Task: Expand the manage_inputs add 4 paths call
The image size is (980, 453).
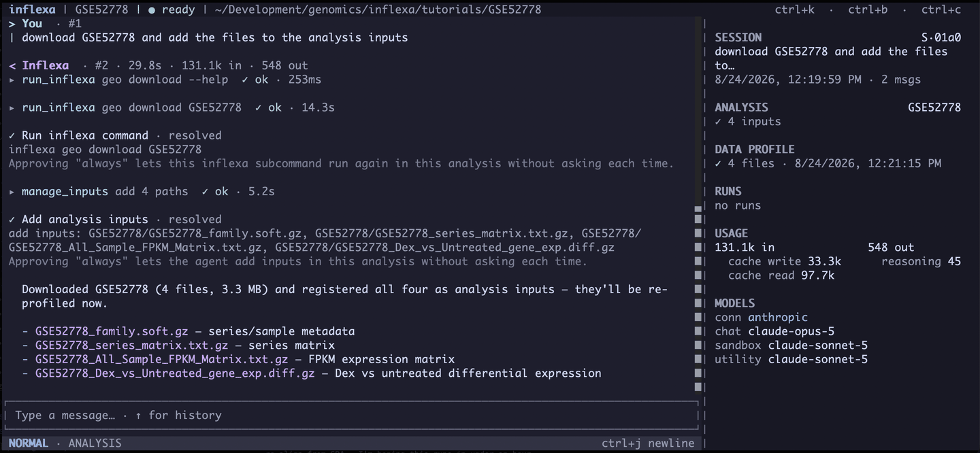Action: click(142, 191)
